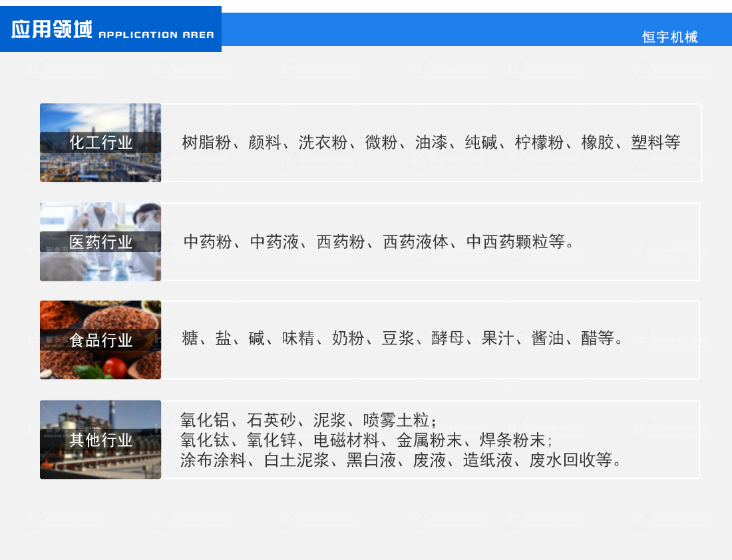Click the APPLICATION AREA subtitle text
This screenshot has width=732, height=560.
(156, 35)
